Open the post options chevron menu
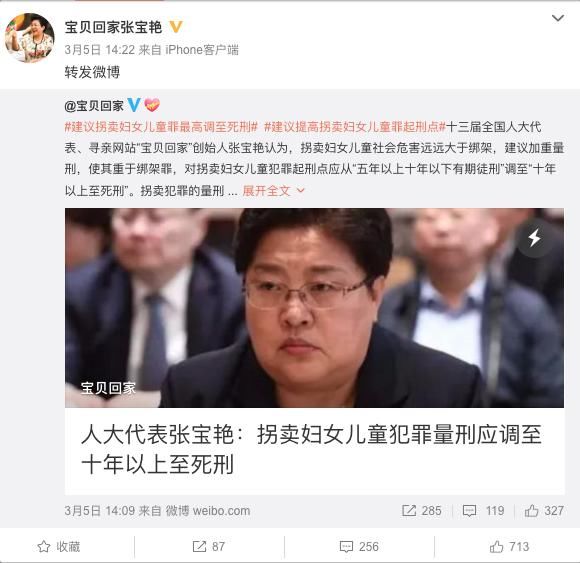Screen dimensions: 580x563 click(x=557, y=18)
